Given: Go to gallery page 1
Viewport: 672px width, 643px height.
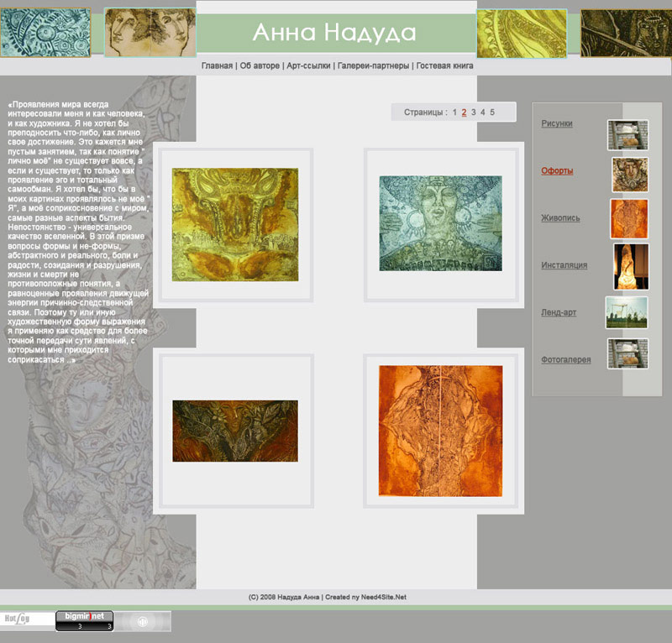Looking at the screenshot, I should pyautogui.click(x=454, y=112).
